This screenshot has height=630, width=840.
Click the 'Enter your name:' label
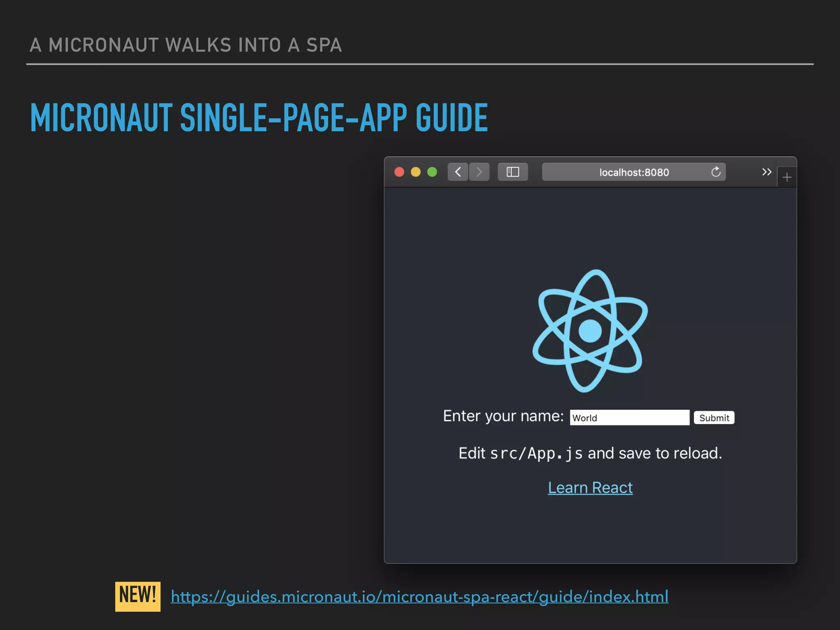503,417
